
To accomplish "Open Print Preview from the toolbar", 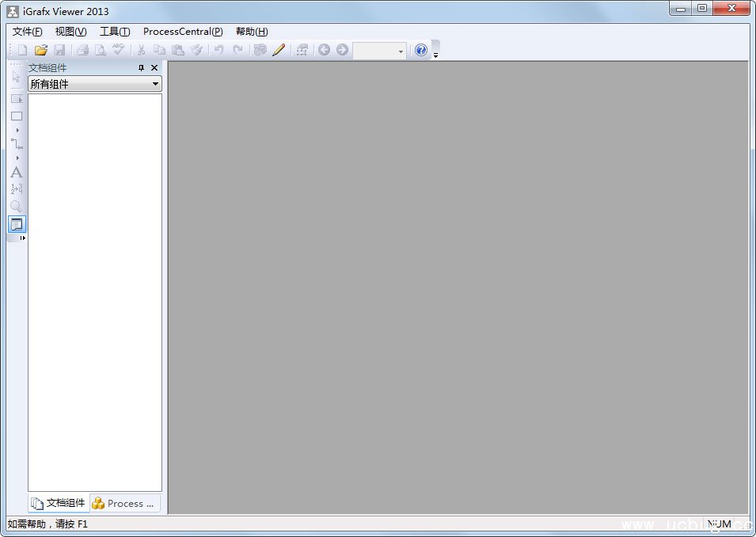I will click(x=101, y=50).
